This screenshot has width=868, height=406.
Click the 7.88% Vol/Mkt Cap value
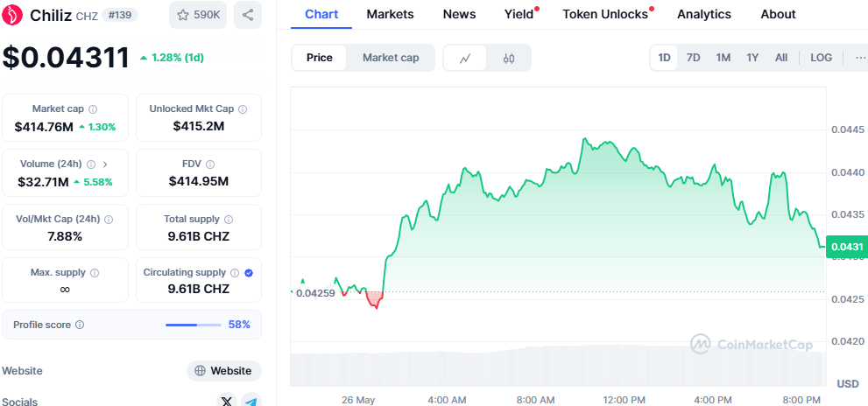click(x=66, y=237)
